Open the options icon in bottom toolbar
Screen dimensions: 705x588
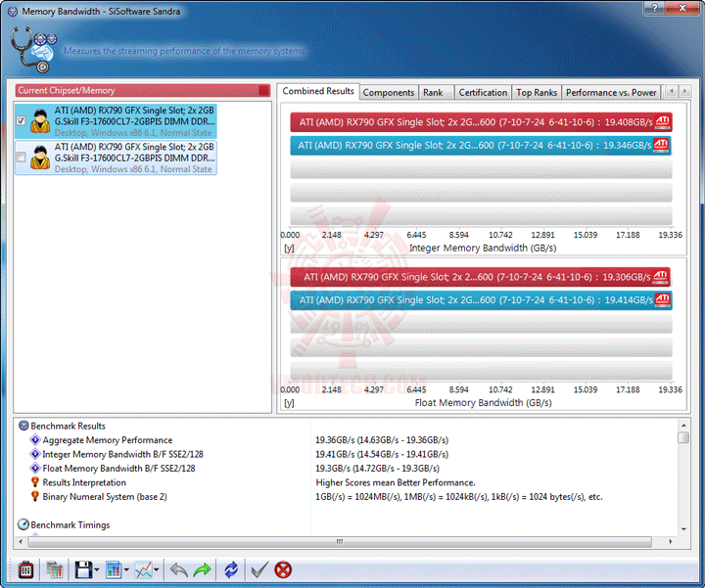26,570
